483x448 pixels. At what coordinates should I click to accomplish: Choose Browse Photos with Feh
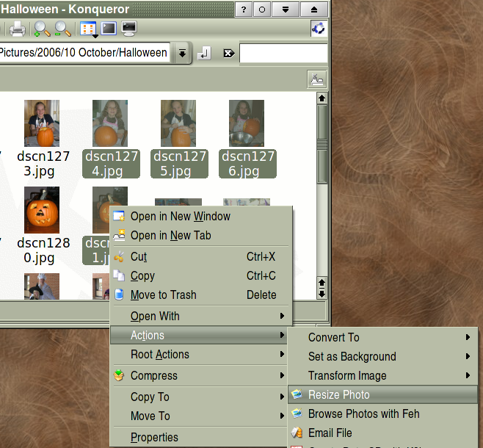pos(383,413)
